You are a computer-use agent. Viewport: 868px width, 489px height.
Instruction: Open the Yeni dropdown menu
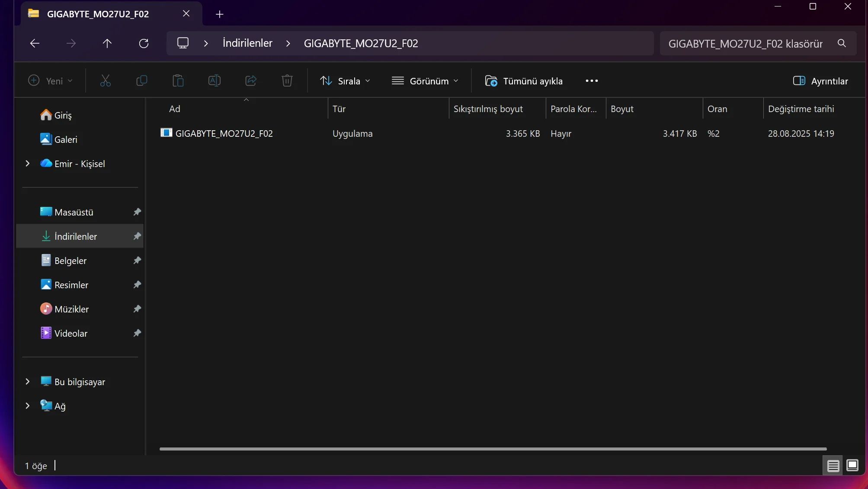point(50,81)
